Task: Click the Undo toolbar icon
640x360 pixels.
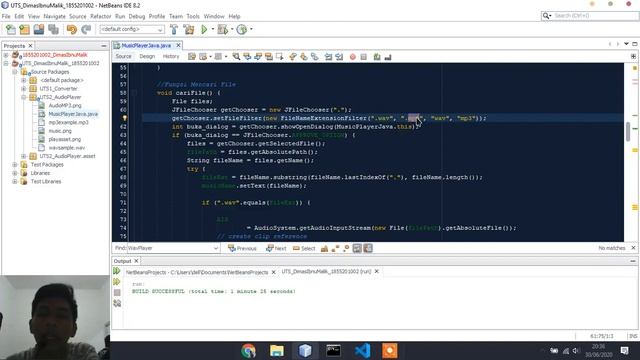Action: (x=72, y=29)
